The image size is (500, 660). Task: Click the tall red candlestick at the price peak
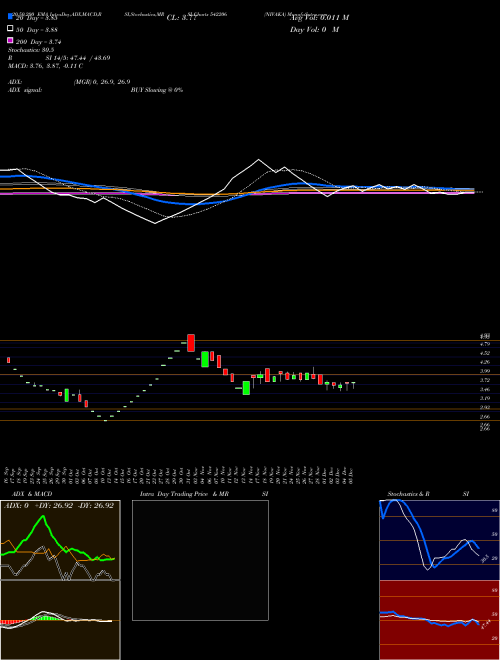tap(191, 343)
